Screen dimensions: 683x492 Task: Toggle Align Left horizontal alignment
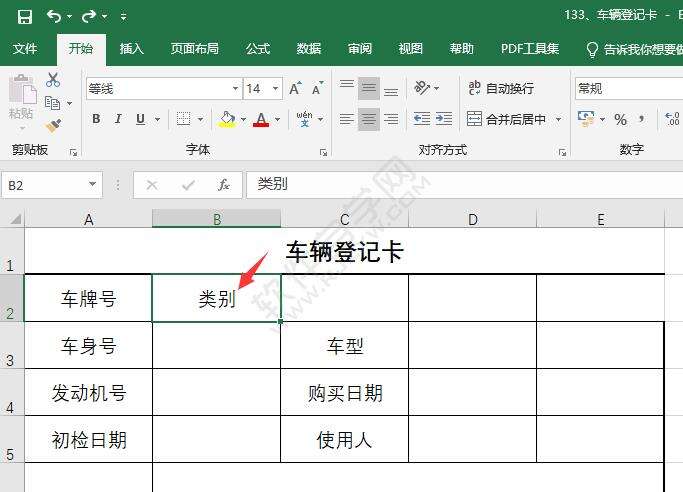(347, 119)
